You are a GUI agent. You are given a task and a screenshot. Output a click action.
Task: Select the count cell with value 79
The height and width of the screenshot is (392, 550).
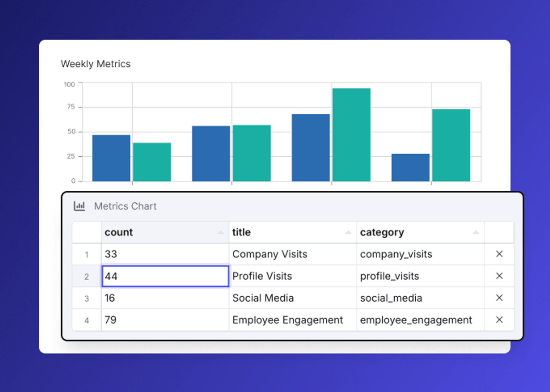[x=165, y=320]
